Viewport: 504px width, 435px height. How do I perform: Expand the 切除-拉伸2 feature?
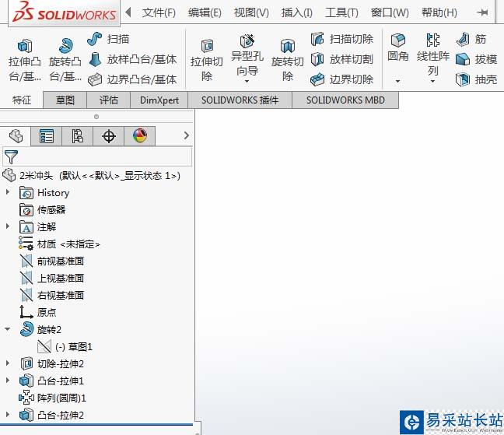pyautogui.click(x=8, y=363)
